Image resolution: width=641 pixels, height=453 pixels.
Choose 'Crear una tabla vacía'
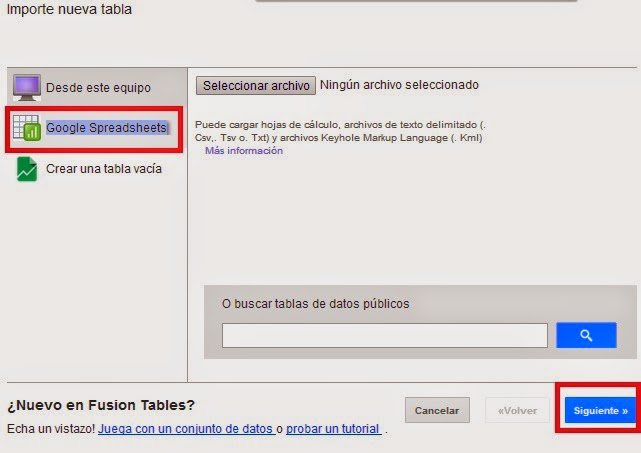[x=104, y=168]
